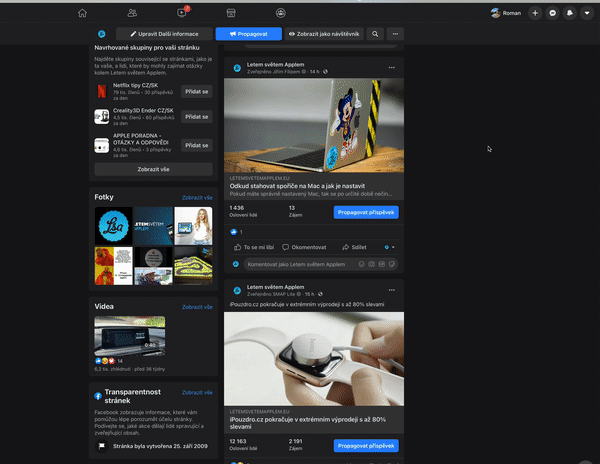
Task: Play the 0:40 car display video
Action: pos(130,336)
